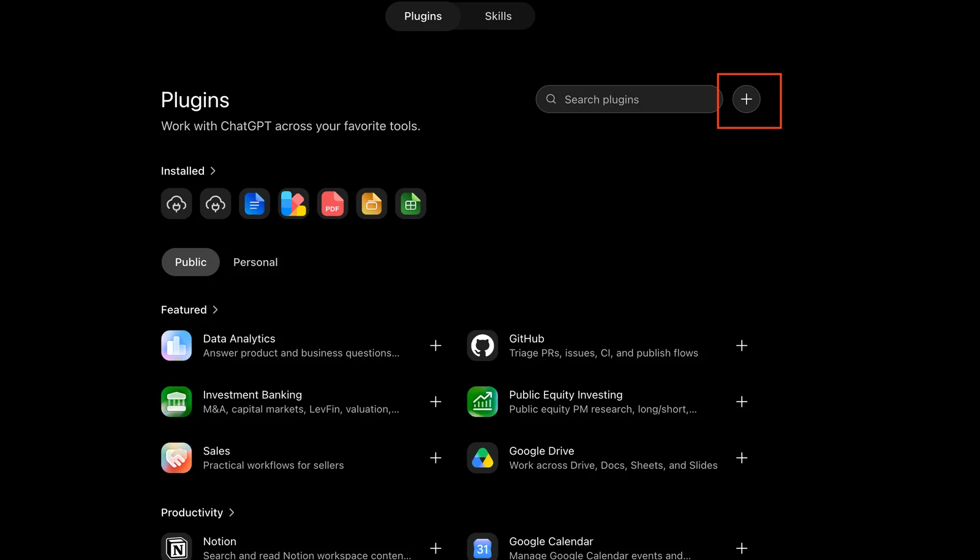Click the Data Analytics app icon
980x560 pixels.
pyautogui.click(x=176, y=346)
